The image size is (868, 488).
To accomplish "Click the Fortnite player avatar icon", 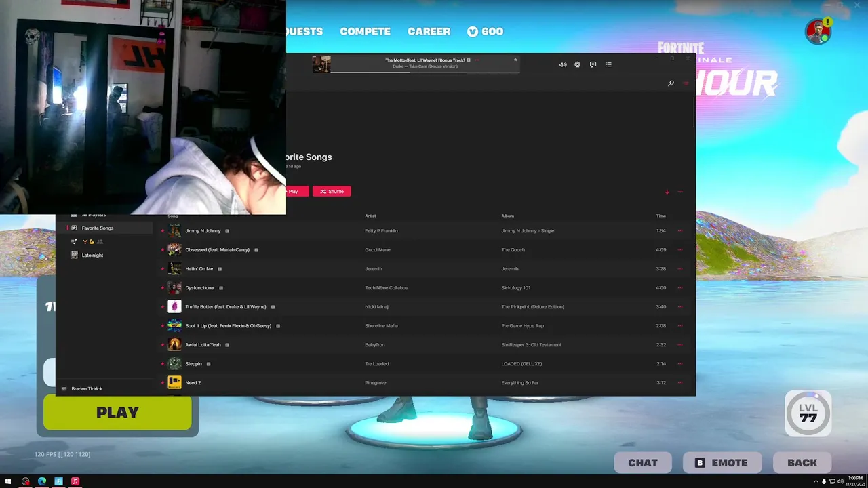I will [x=818, y=31].
